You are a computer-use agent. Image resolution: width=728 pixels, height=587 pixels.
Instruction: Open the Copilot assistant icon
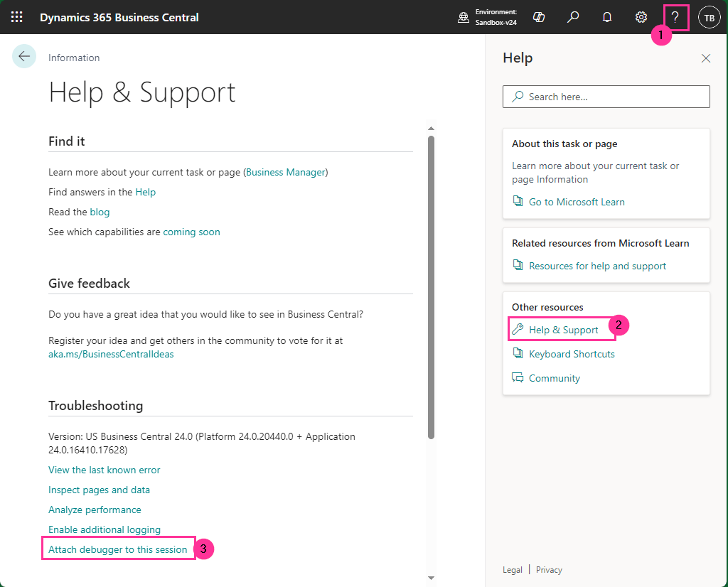coord(538,16)
